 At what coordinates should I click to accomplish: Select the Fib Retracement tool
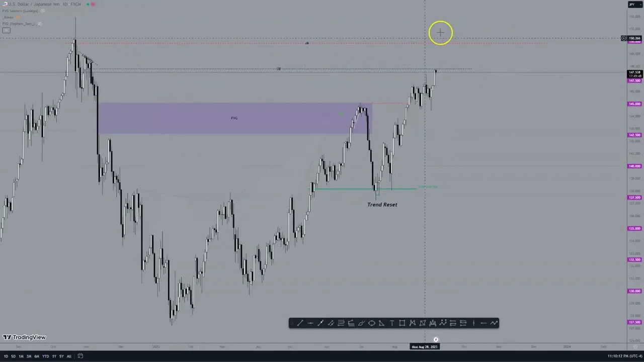[341, 323]
